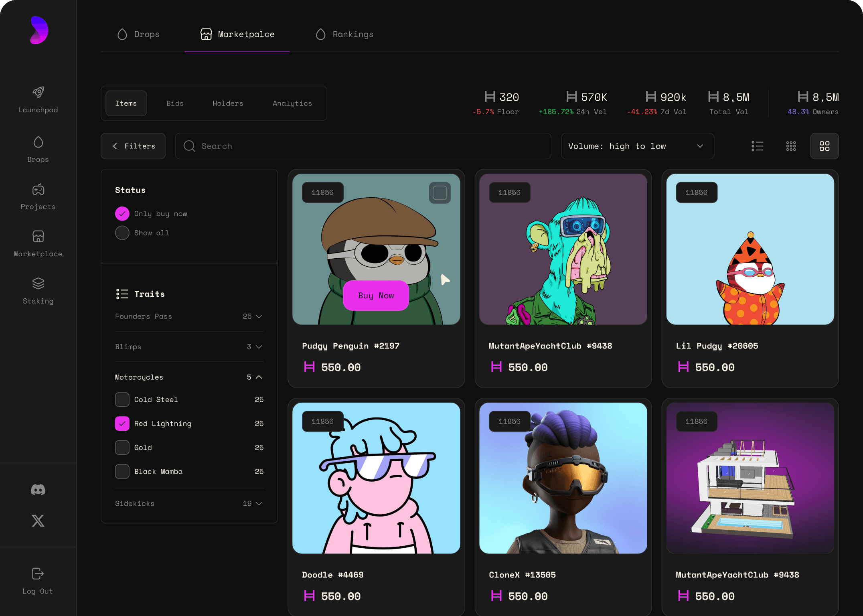The width and height of the screenshot is (863, 616).
Task: Switch to the Holders tab
Action: pos(228,103)
